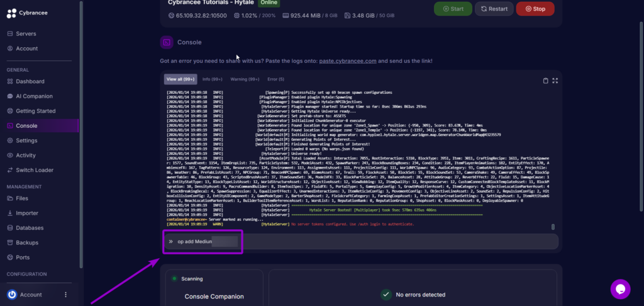644x306 pixels.
Task: Copy console logs with clipboard icon
Action: (x=545, y=81)
